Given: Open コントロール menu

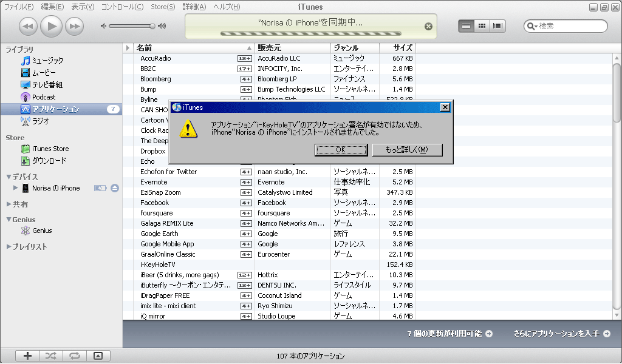Looking at the screenshot, I should point(122,7).
